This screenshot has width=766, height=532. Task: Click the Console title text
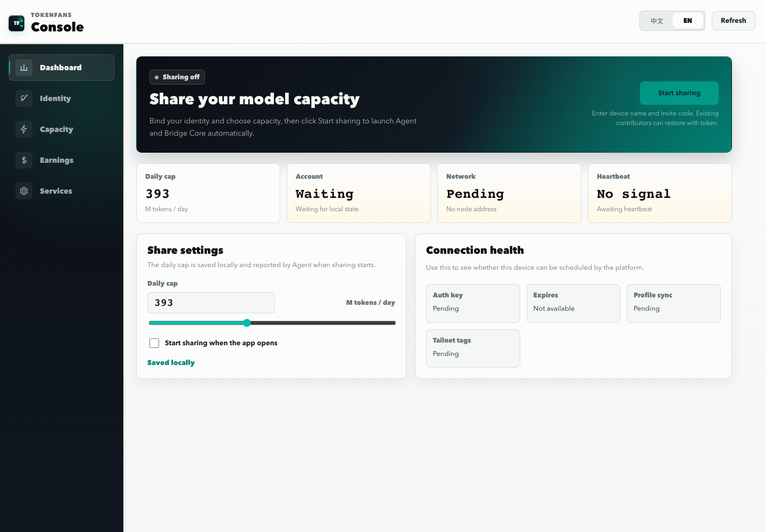57,27
